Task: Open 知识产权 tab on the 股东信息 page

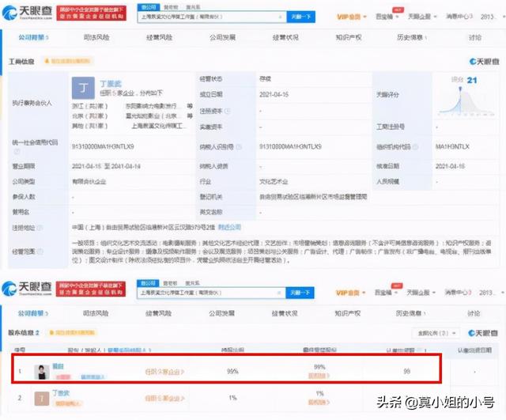Action: coord(348,313)
